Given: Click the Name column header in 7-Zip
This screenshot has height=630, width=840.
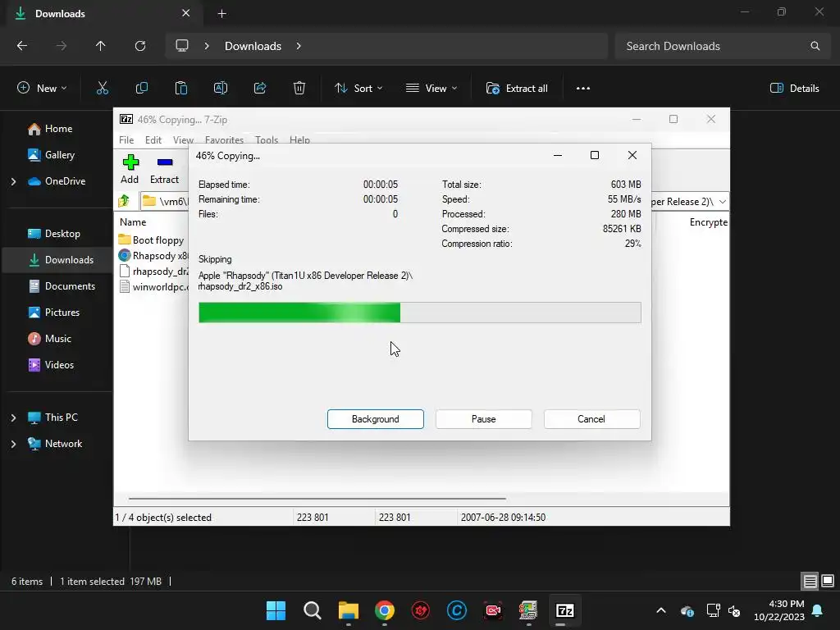Looking at the screenshot, I should click(133, 221).
